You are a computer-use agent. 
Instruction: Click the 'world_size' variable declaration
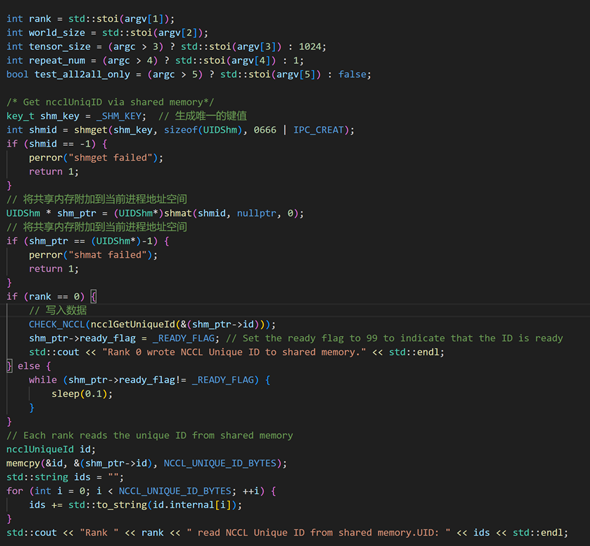click(57, 33)
